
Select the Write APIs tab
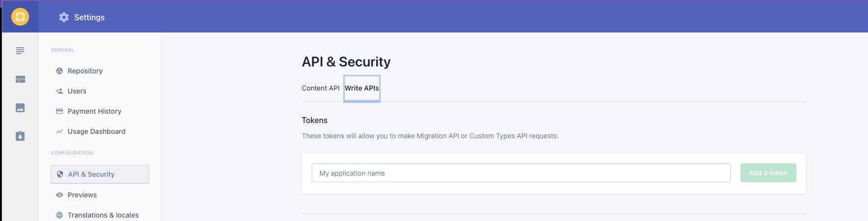coord(361,88)
